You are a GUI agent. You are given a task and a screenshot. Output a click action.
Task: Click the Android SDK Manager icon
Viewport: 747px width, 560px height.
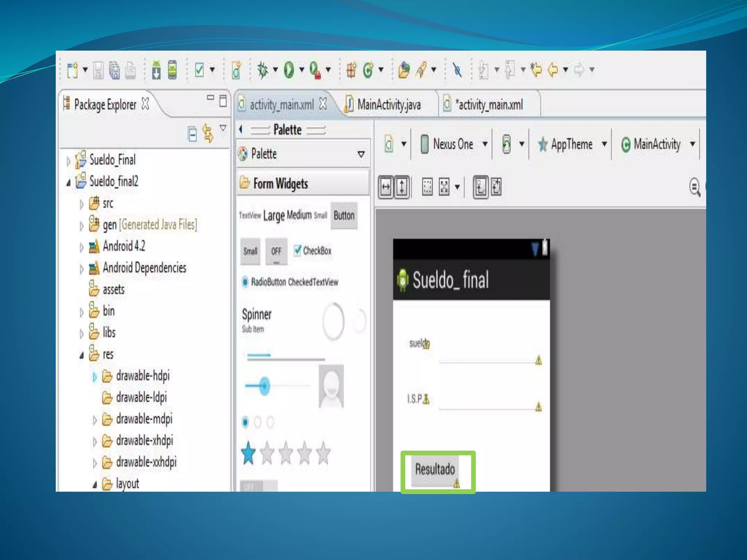156,69
